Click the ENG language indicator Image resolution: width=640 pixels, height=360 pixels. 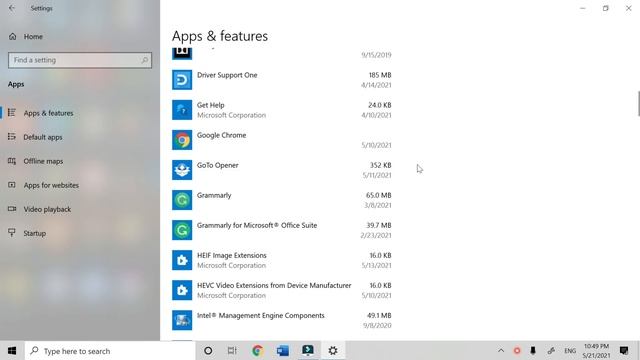(x=570, y=351)
